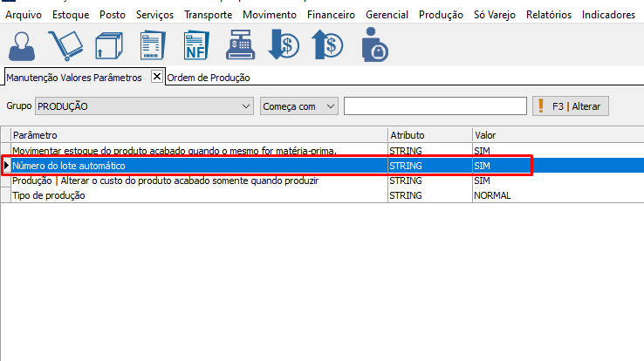Switch to the Ordem de Produção tab
Screen dimensions: 644x361
[209, 78]
